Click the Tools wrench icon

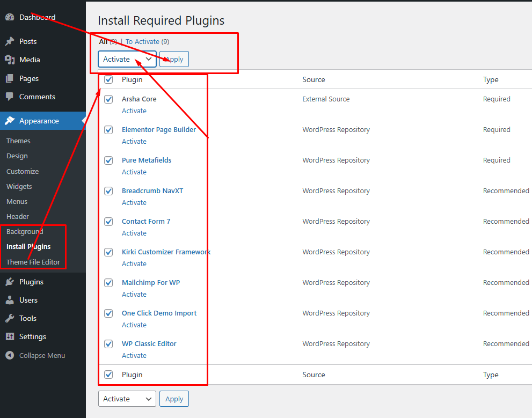point(10,318)
